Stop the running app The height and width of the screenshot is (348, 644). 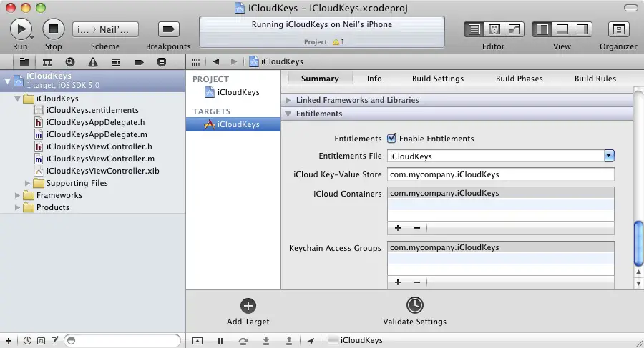[53, 29]
